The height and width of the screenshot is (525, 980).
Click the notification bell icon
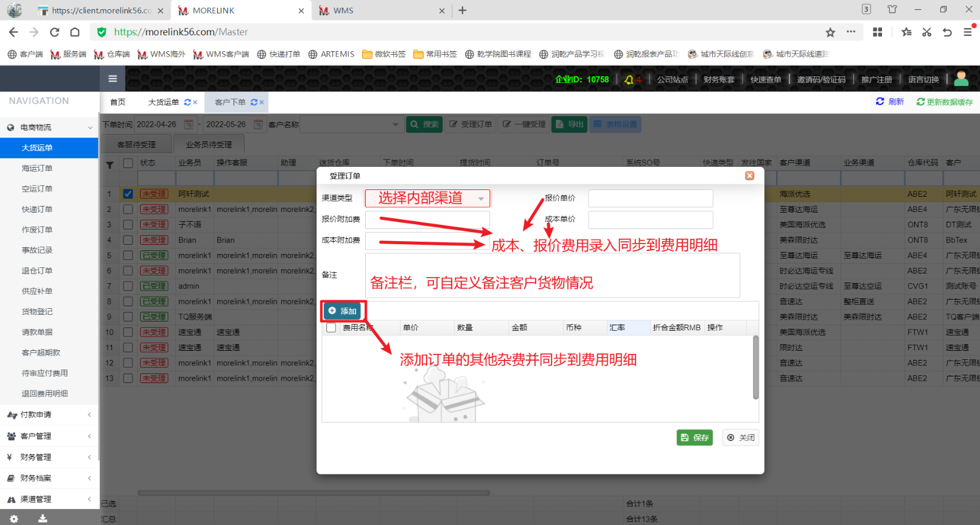tap(629, 80)
